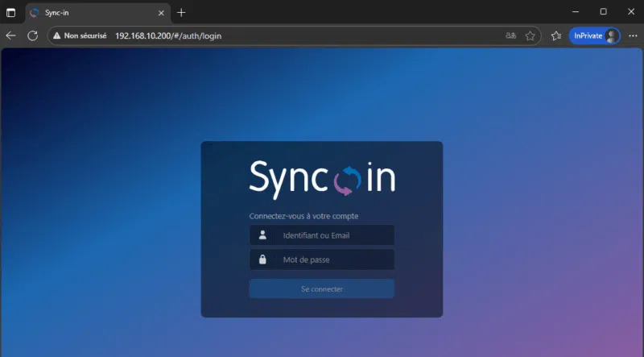Add this page to favorites with star
This screenshot has height=357, width=644.
coord(530,35)
